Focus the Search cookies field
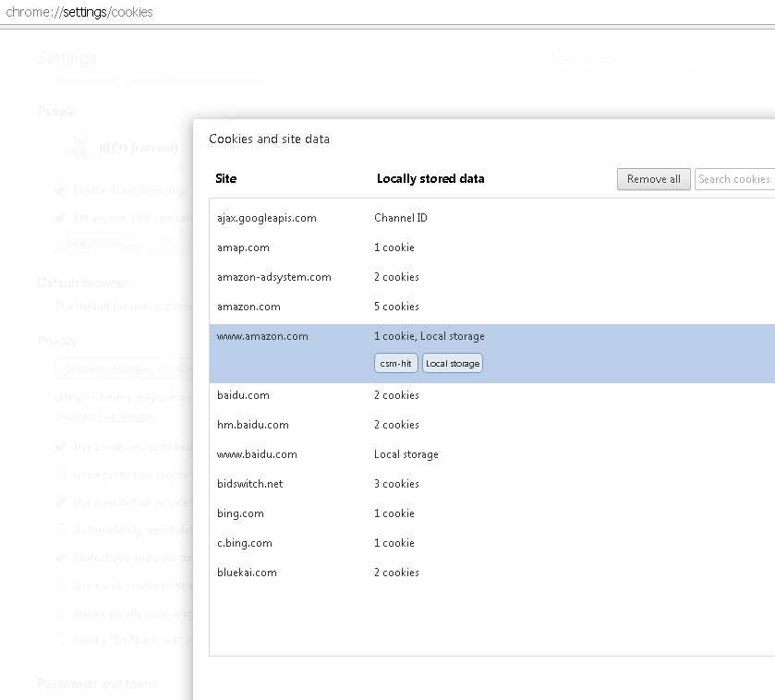The height and width of the screenshot is (700, 775). pyautogui.click(x=734, y=179)
